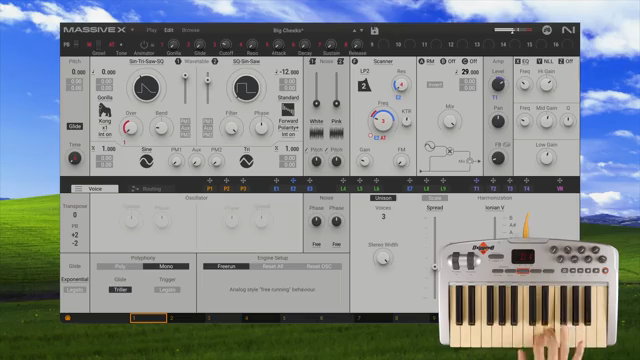Click move handle above E2 modulator
The image size is (640, 360).
click(x=293, y=180)
